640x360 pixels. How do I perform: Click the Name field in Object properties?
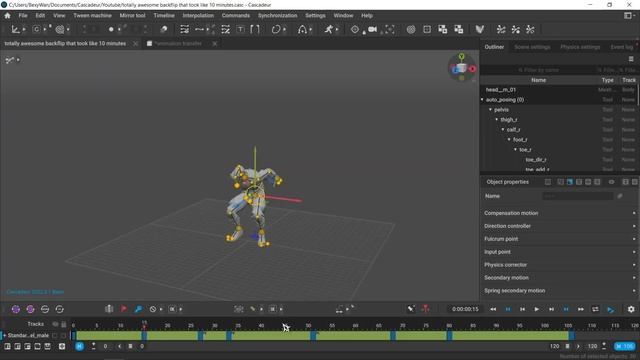point(578,196)
